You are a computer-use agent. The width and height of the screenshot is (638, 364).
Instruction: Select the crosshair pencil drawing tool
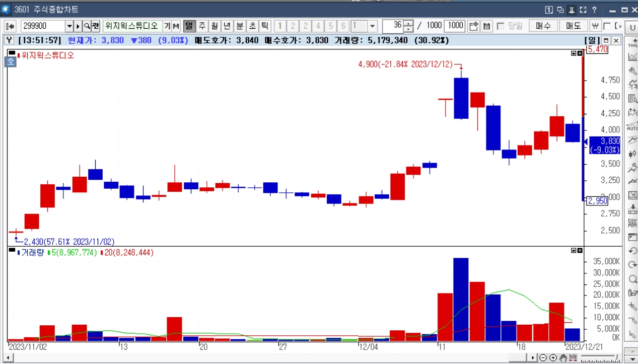pos(632,307)
